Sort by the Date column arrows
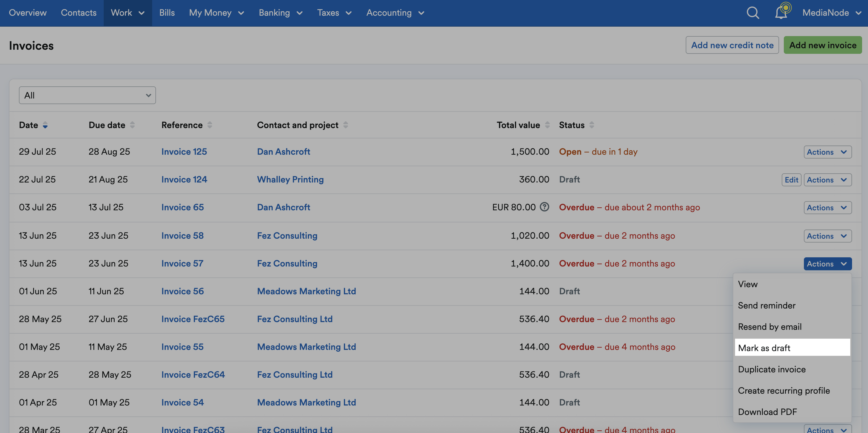The width and height of the screenshot is (868, 433). click(x=45, y=125)
